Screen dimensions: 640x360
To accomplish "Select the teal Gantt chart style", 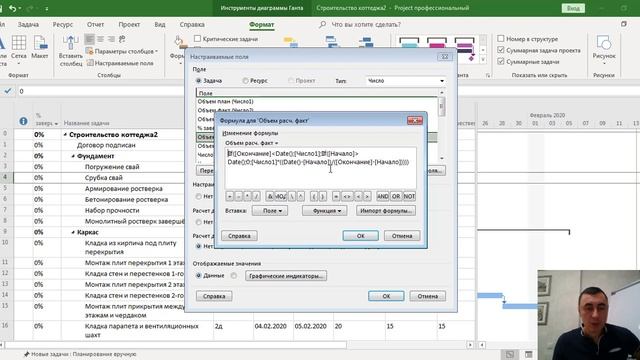I will click(409, 43).
